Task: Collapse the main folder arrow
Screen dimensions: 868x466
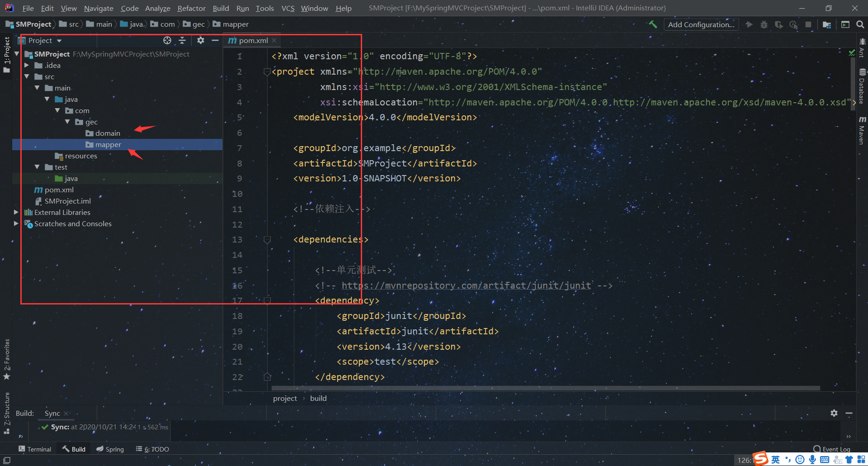Action: [37, 88]
